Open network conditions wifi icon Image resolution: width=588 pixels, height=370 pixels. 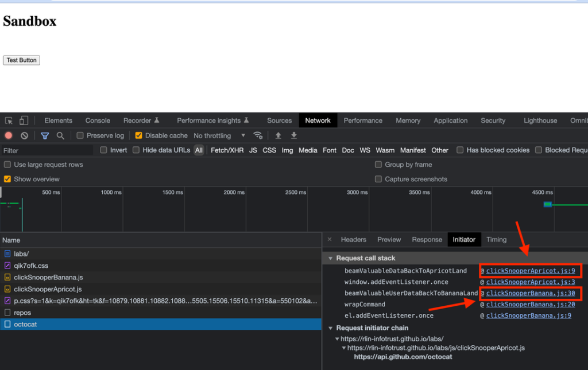tap(258, 135)
